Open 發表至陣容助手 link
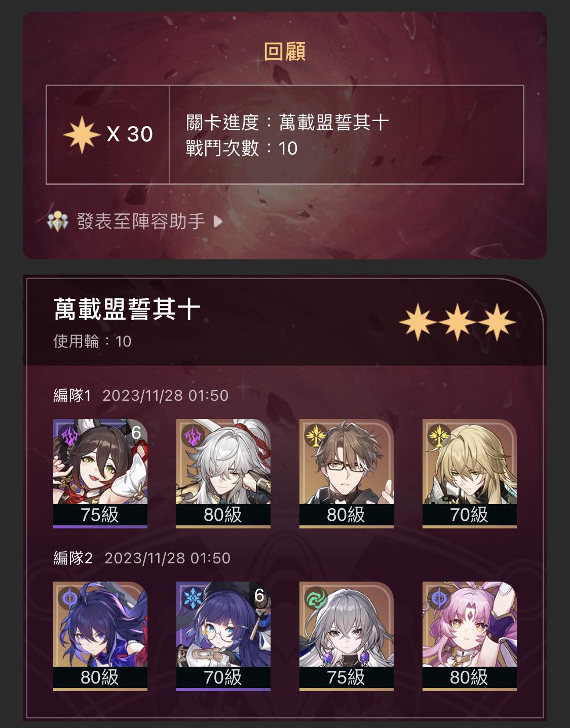The image size is (570, 728). 141,221
